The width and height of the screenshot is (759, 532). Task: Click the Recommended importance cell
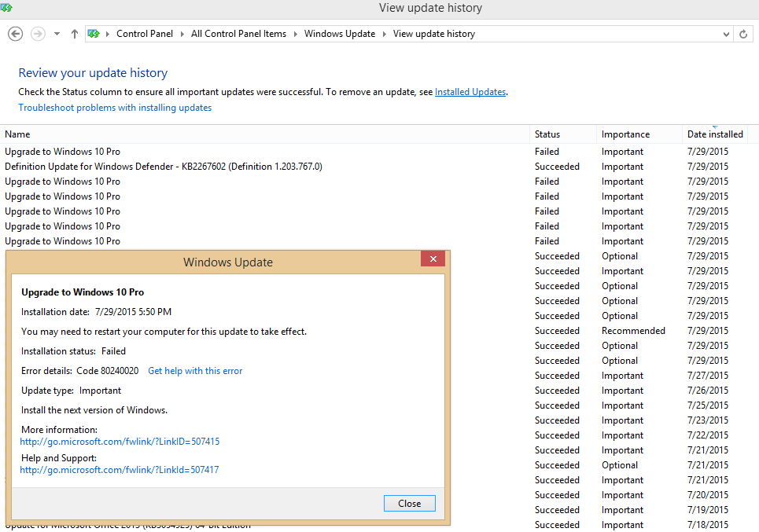pos(633,331)
